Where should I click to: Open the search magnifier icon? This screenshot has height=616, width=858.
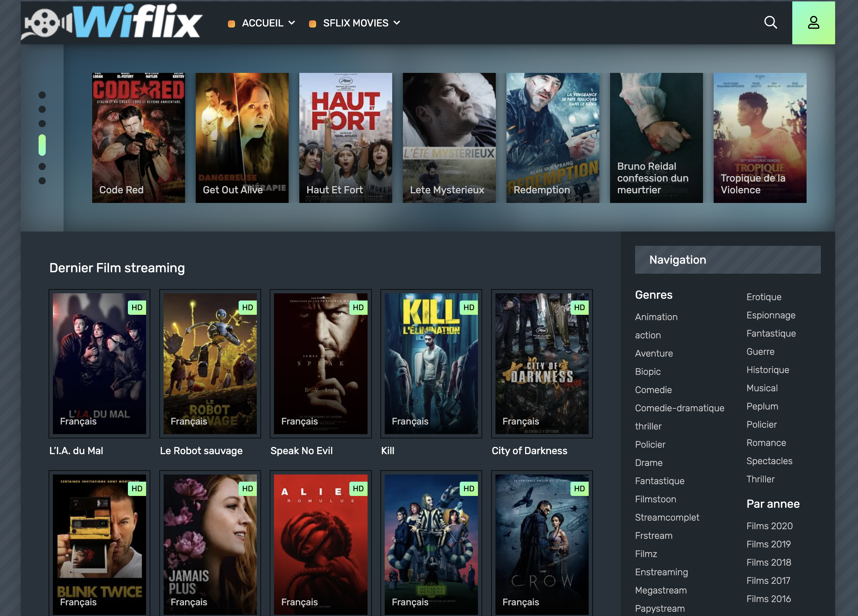[x=770, y=23]
